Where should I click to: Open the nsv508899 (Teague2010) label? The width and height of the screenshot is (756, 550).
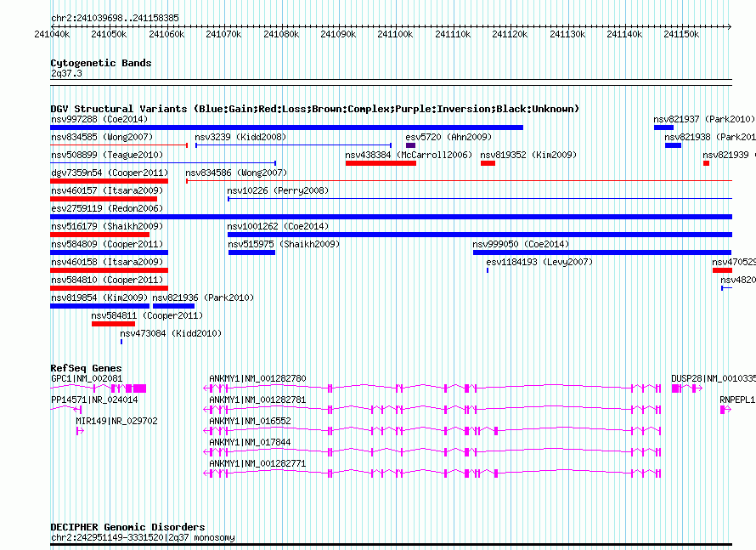107,155
